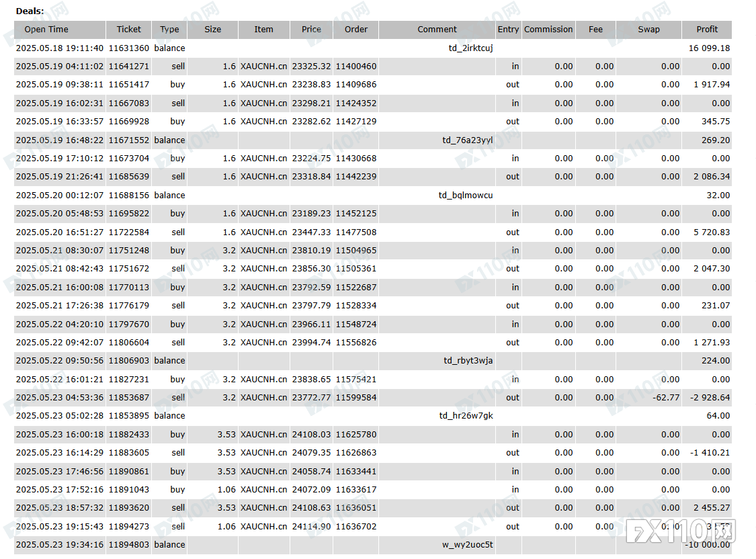Select the w_wy2uoc5t withdrawal comment
Screen dimensions: 756x559
(467, 545)
